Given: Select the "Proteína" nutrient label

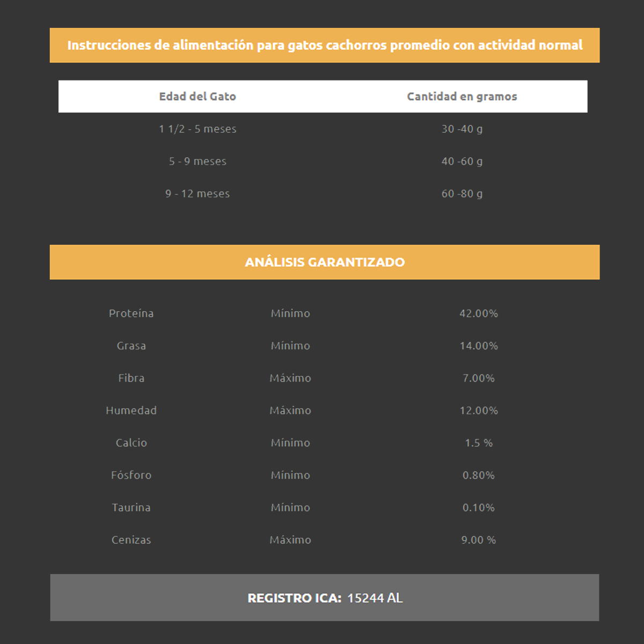Looking at the screenshot, I should [131, 313].
